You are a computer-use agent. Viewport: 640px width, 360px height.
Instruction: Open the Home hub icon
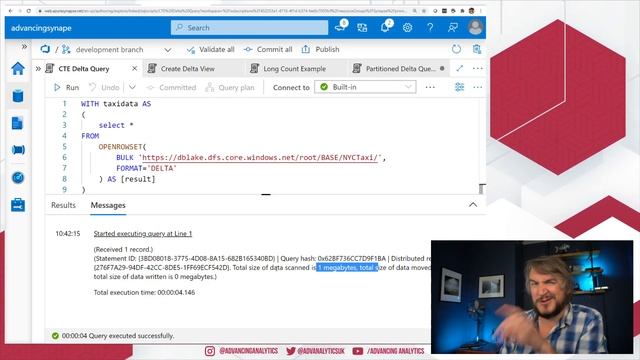pyautogui.click(x=18, y=69)
